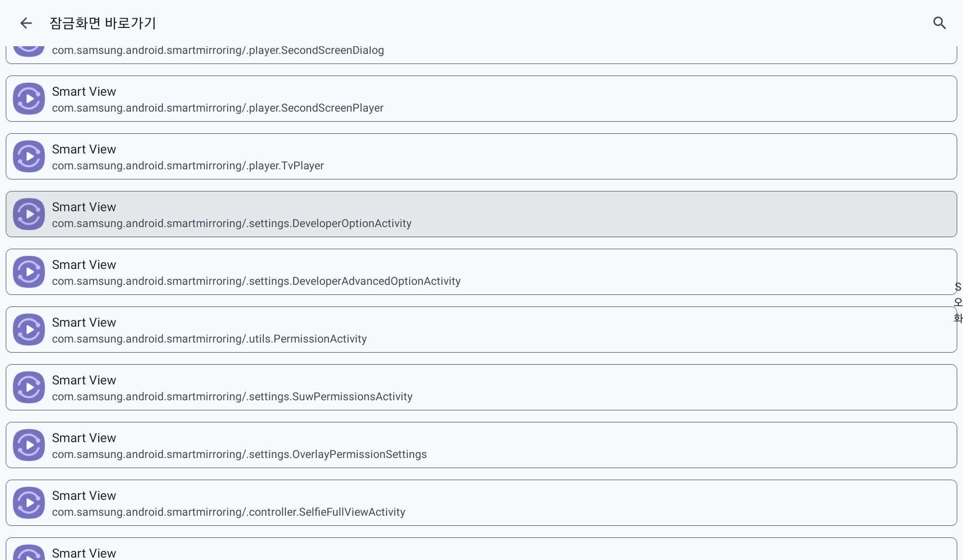The width and height of the screenshot is (963, 560).
Task: Click the Smart View icon next to PermissionActivity
Action: [x=28, y=329]
